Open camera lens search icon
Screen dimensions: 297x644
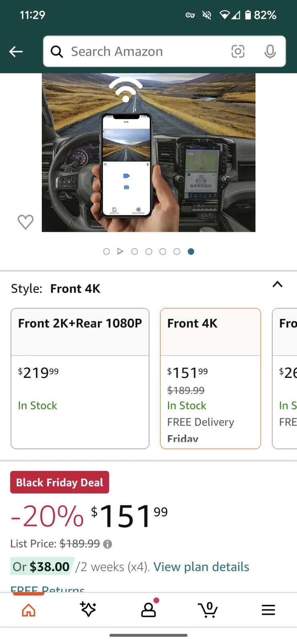click(238, 52)
